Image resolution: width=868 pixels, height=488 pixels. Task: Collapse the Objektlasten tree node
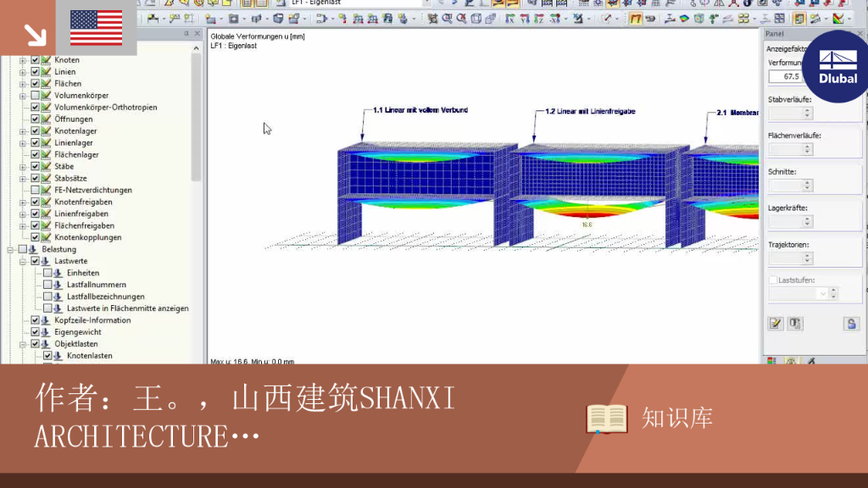(23, 344)
